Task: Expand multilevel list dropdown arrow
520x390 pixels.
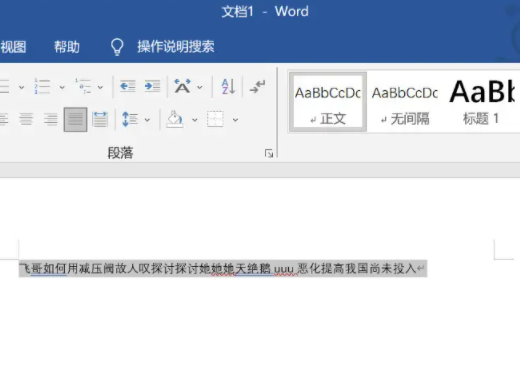Action: point(100,87)
